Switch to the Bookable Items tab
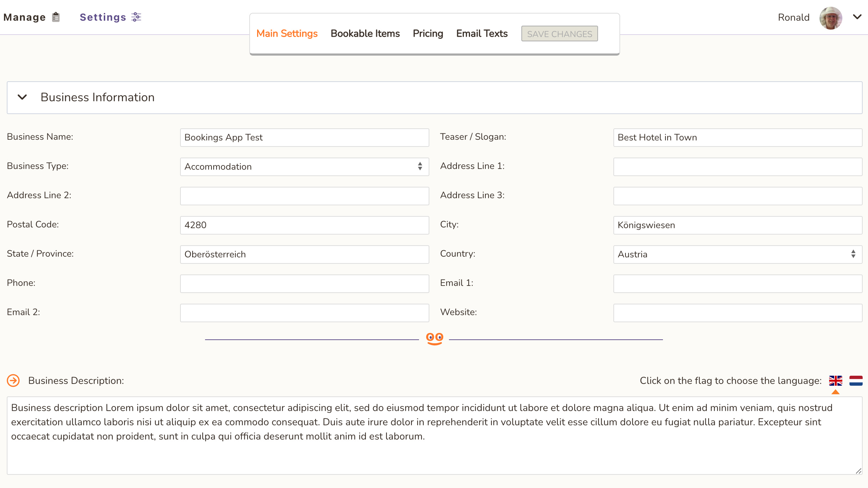 [x=365, y=34]
